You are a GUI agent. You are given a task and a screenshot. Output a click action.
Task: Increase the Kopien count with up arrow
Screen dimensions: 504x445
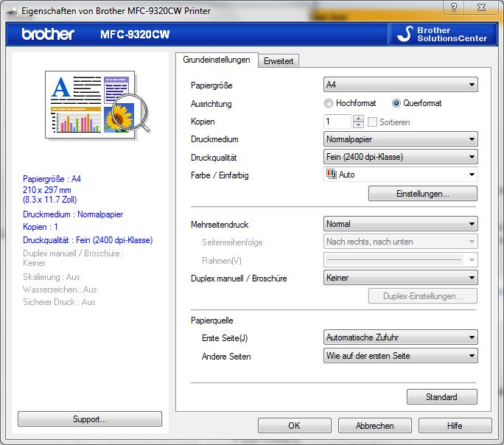coord(358,119)
